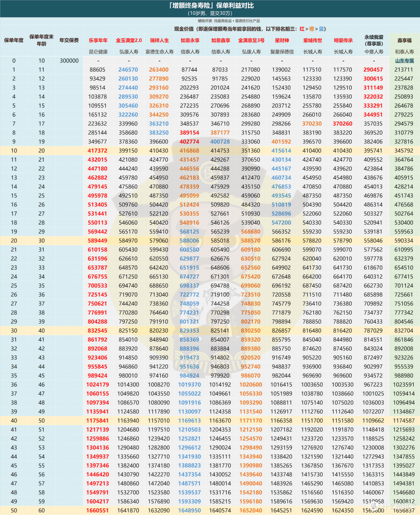Click the orange value 370230

[x=312, y=124]
